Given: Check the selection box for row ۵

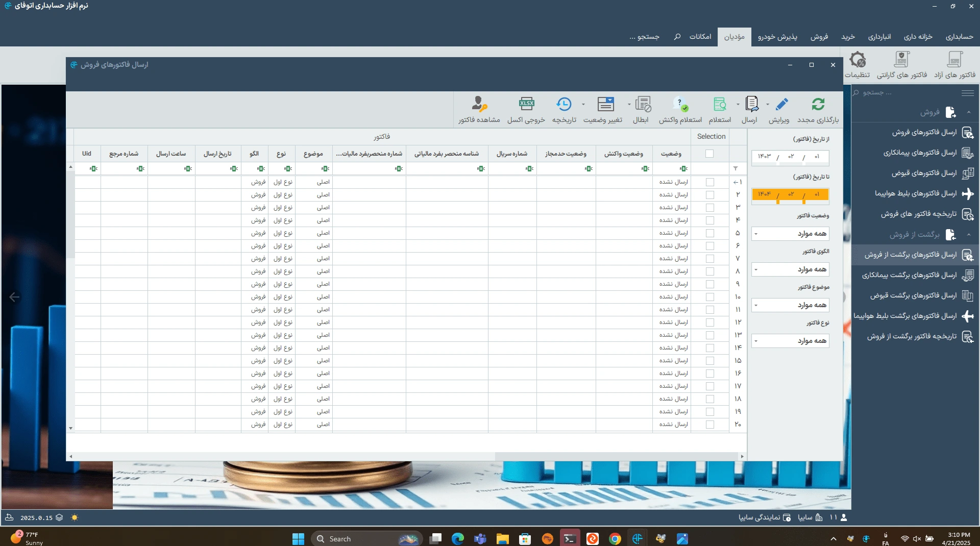Looking at the screenshot, I should 710,233.
